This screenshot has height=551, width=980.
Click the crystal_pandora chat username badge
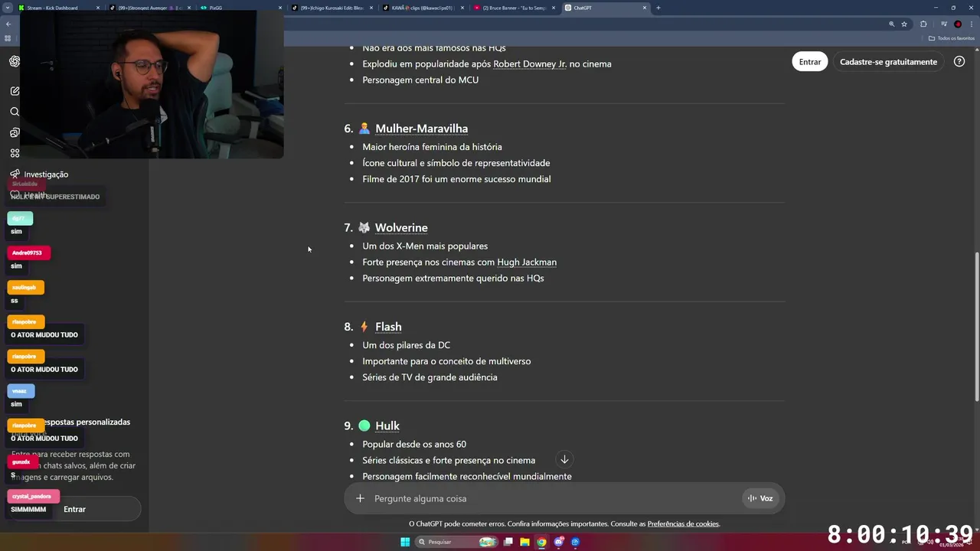click(33, 496)
